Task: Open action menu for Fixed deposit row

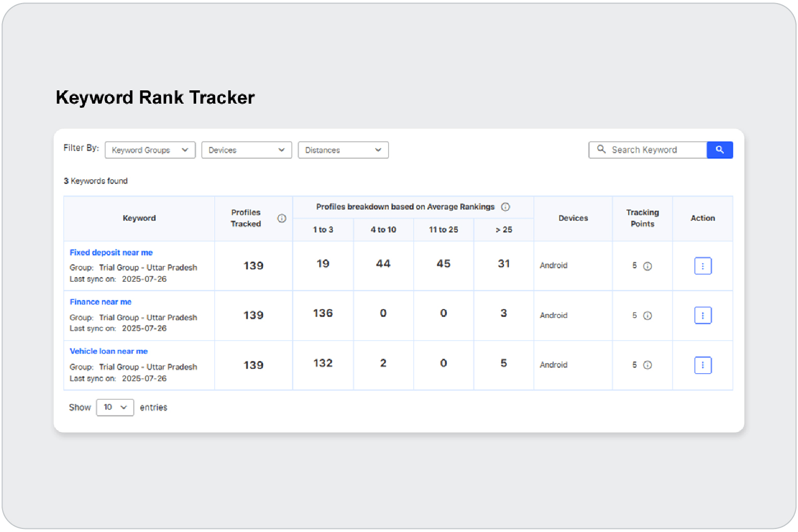Action: (702, 266)
